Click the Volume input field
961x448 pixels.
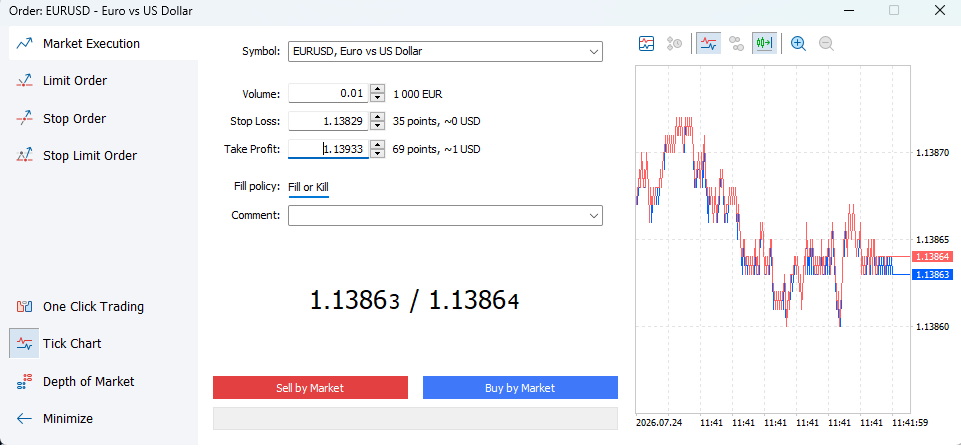click(329, 94)
